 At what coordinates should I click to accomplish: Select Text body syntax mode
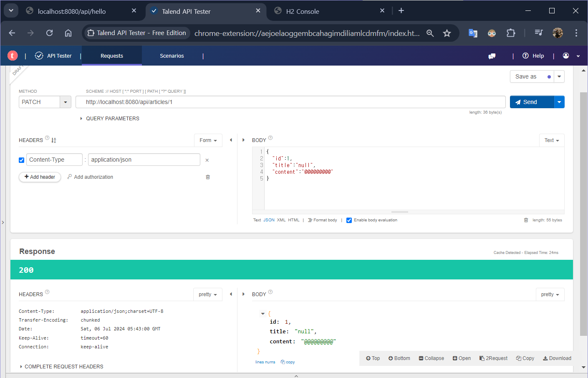point(257,220)
